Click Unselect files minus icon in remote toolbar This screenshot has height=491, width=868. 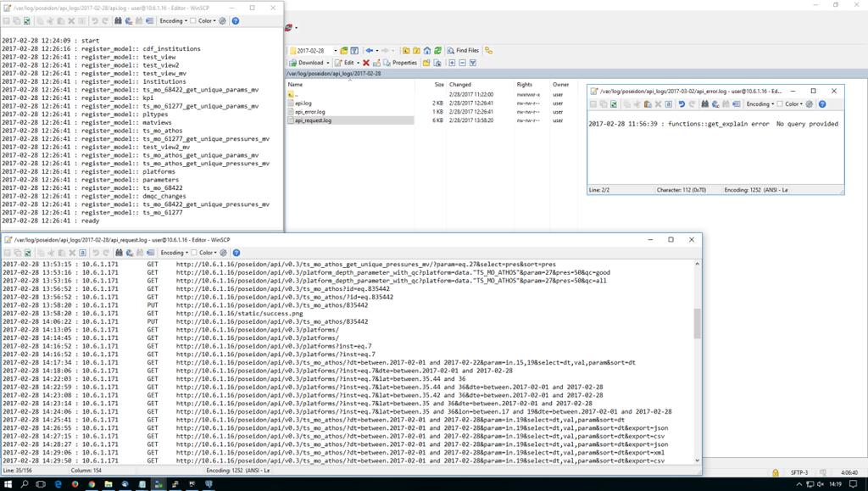(462, 63)
